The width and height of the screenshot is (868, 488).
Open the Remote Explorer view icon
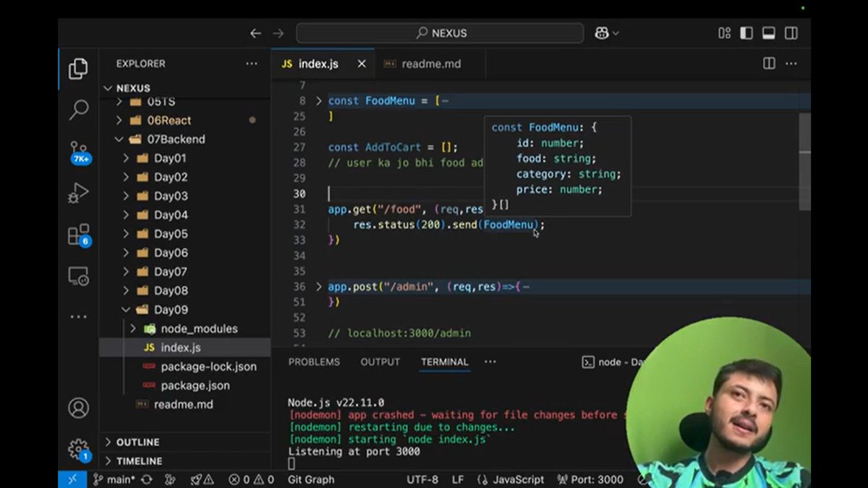click(78, 276)
